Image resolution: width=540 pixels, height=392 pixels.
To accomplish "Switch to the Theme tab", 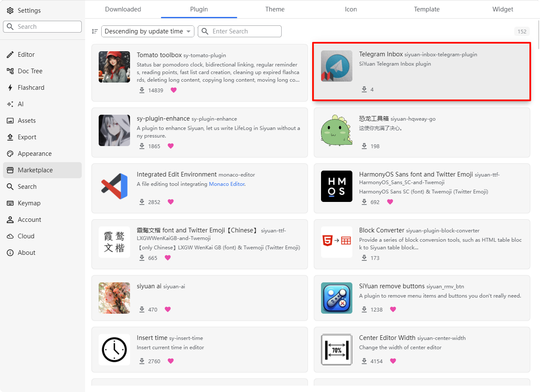I will tap(275, 9).
